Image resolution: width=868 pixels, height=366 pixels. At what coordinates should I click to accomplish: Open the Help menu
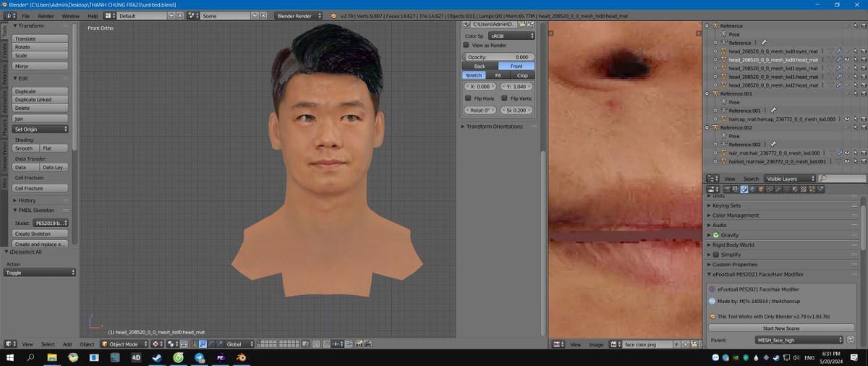pyautogui.click(x=93, y=15)
